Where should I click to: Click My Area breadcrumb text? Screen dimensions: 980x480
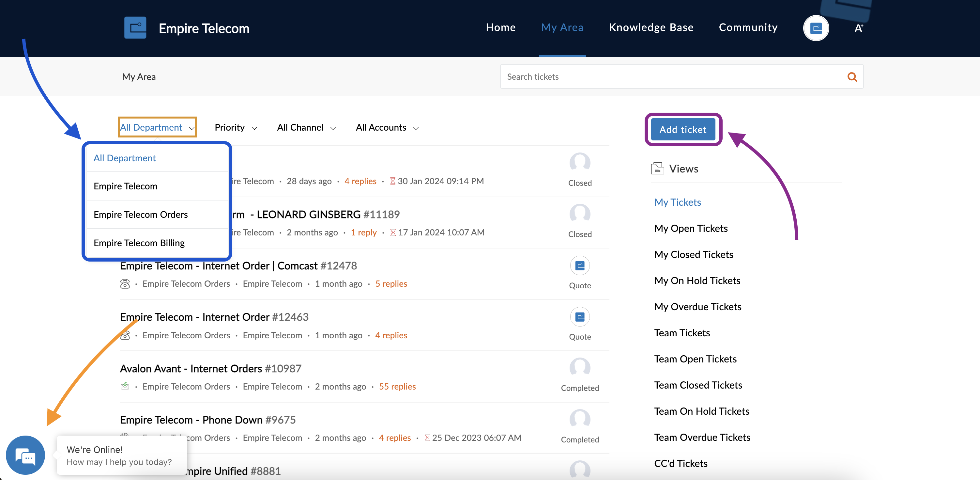pos(139,77)
